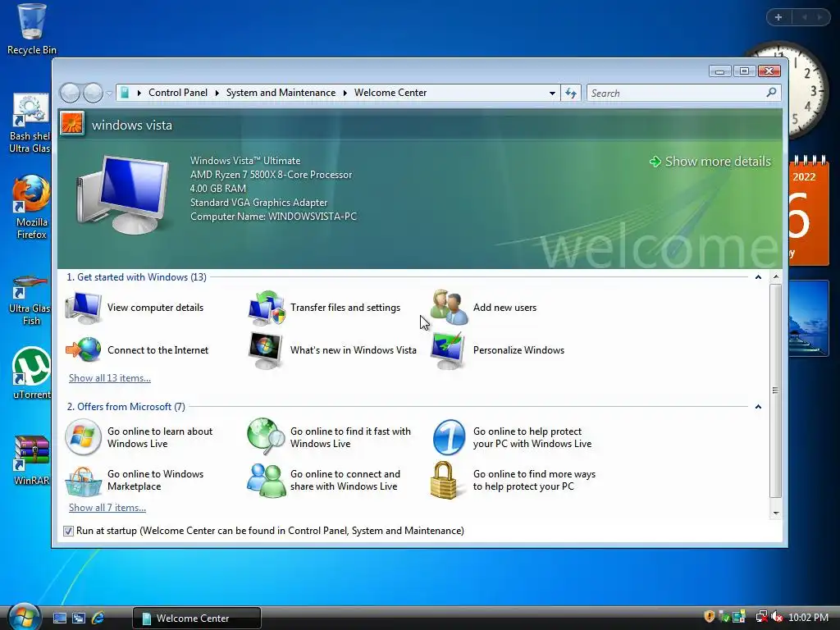Screen dimensions: 840x630
Task: Click the Welcome Center taskbar button
Action: pyautogui.click(x=197, y=619)
